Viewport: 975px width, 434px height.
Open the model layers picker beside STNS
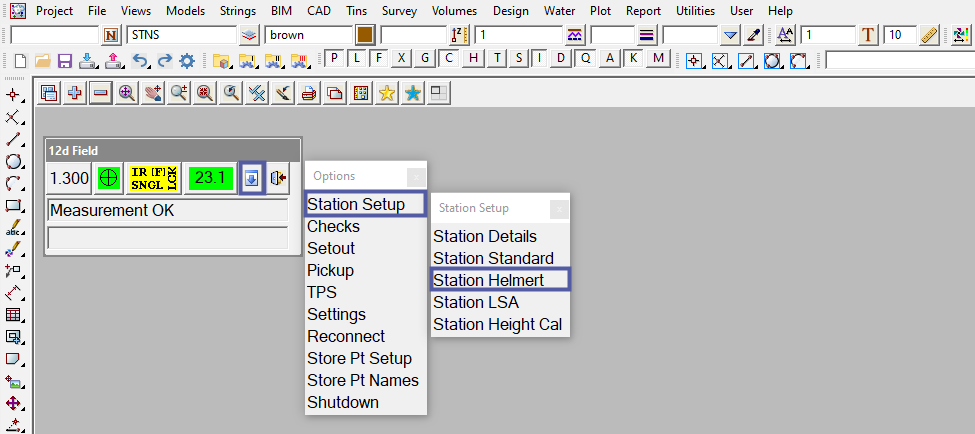coord(250,35)
